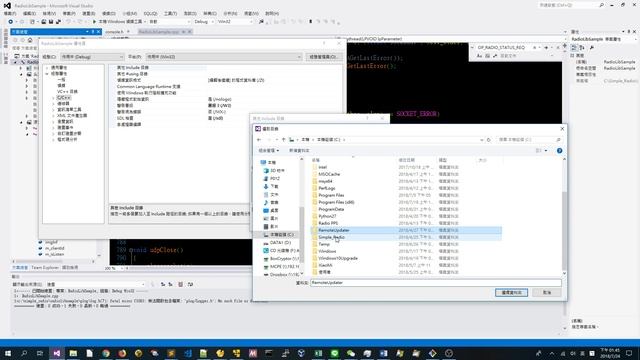This screenshot has width=640, height=360.
Task: Expand the Linker node below C/C++
Action: point(53,104)
